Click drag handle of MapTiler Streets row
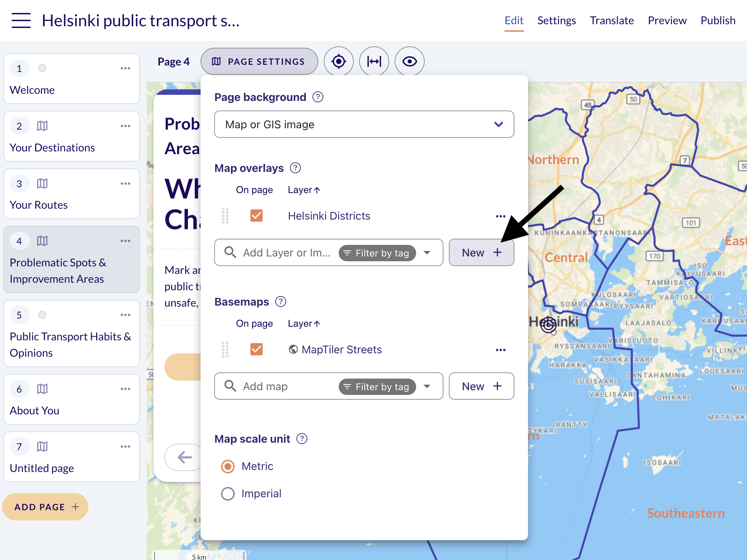The width and height of the screenshot is (747, 560). coord(225,350)
